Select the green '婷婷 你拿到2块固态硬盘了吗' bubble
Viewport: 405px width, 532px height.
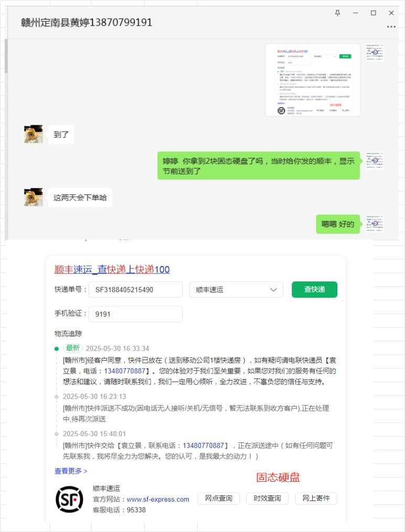[258, 166]
